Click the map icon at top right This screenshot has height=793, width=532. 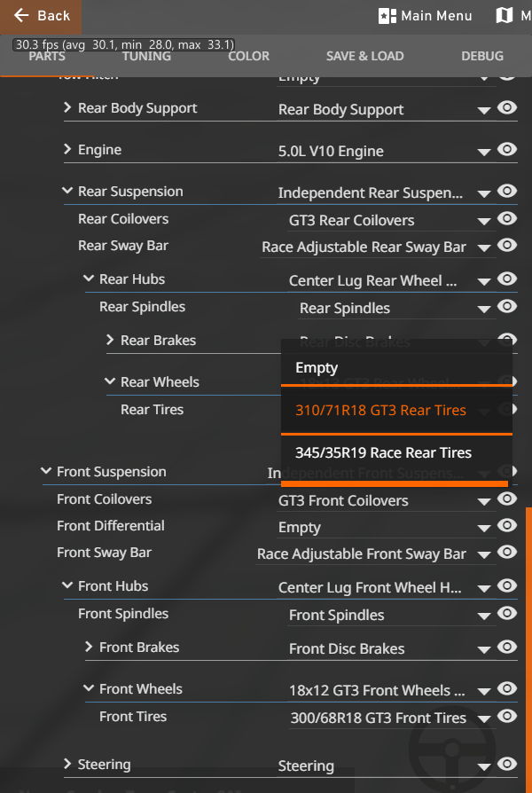(x=505, y=16)
